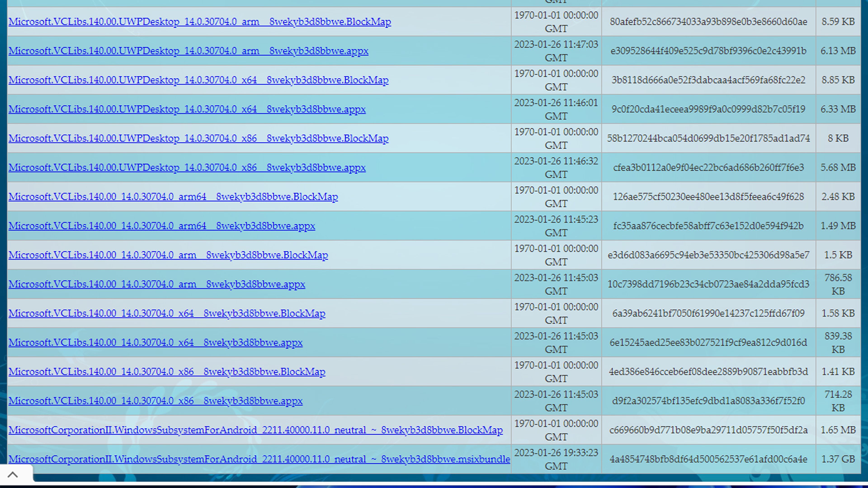Click the scroll-to-top chevron icon
Screen dimensions: 868x488
coord(13,474)
